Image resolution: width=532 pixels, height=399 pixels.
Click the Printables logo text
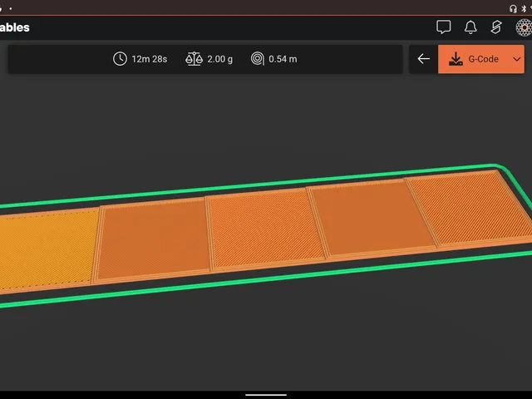click(x=15, y=27)
